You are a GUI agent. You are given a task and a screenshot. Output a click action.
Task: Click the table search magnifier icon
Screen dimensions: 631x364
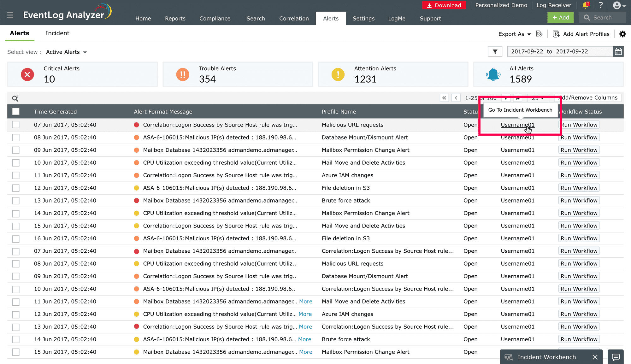tap(15, 98)
